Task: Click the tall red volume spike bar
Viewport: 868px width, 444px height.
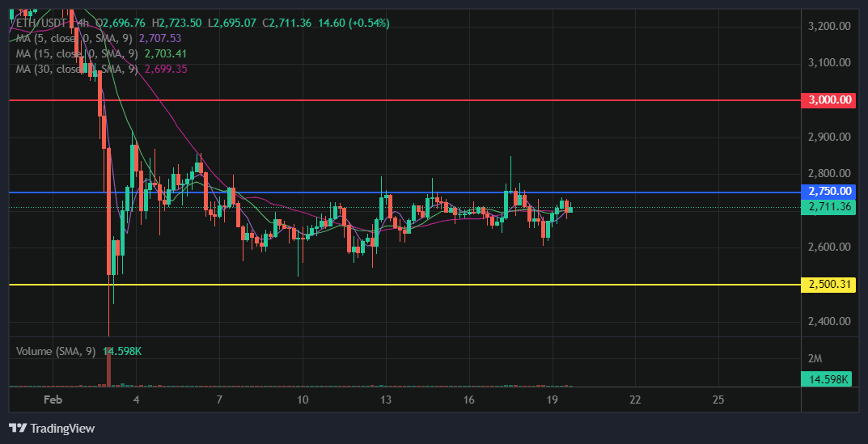Action: click(108, 366)
